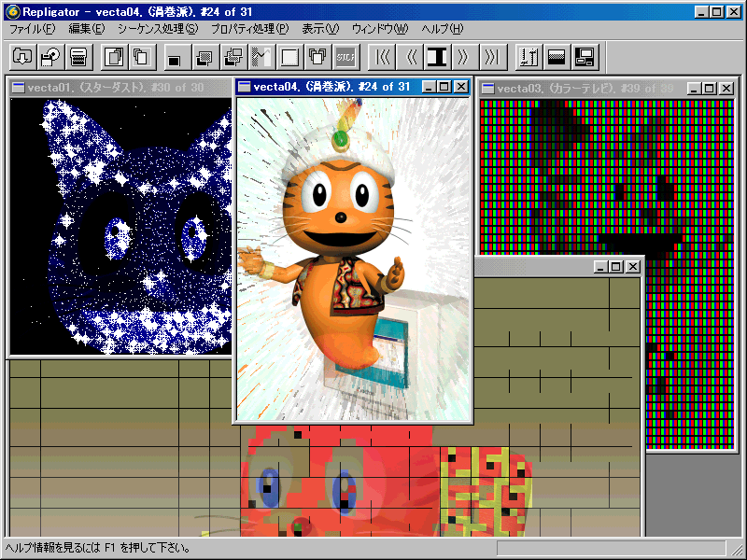Open file with folder-arrow toolbar icon

22,57
